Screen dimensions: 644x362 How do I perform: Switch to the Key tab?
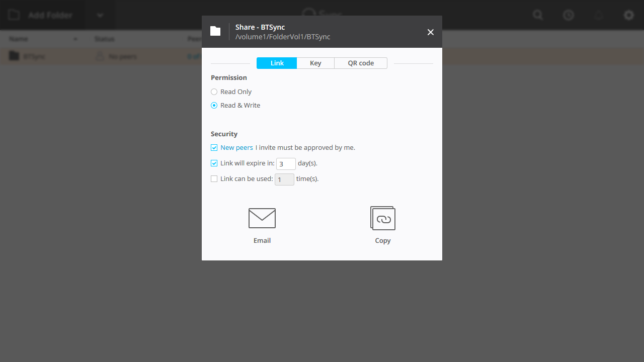pos(315,63)
